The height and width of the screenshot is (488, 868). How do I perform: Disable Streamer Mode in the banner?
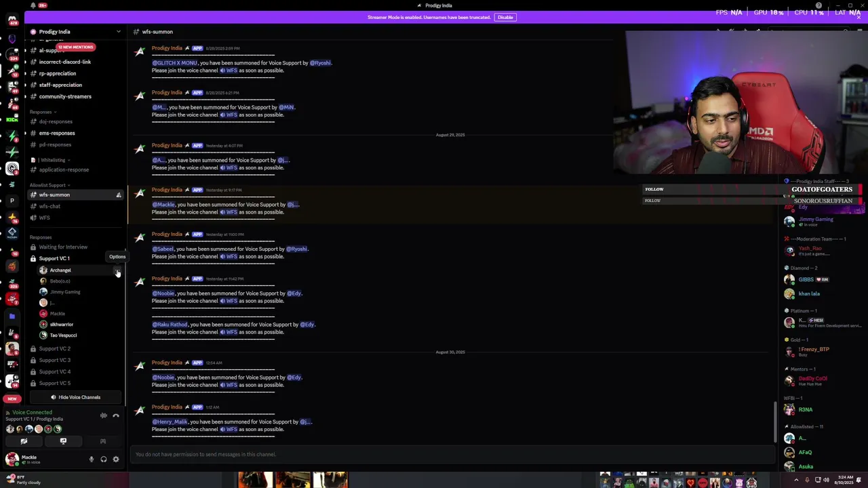click(505, 17)
